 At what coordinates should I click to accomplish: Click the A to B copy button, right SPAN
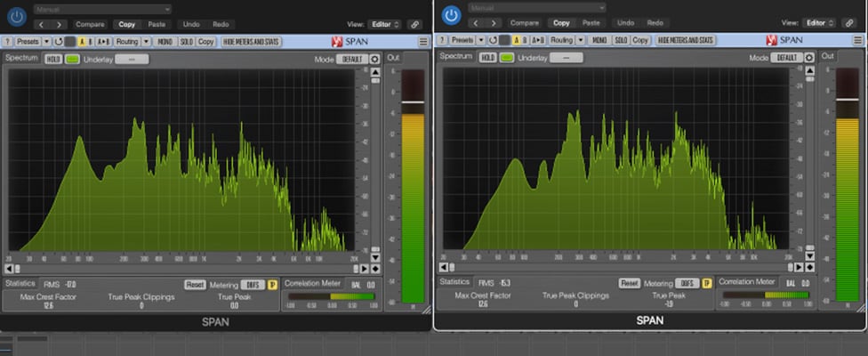point(538,40)
